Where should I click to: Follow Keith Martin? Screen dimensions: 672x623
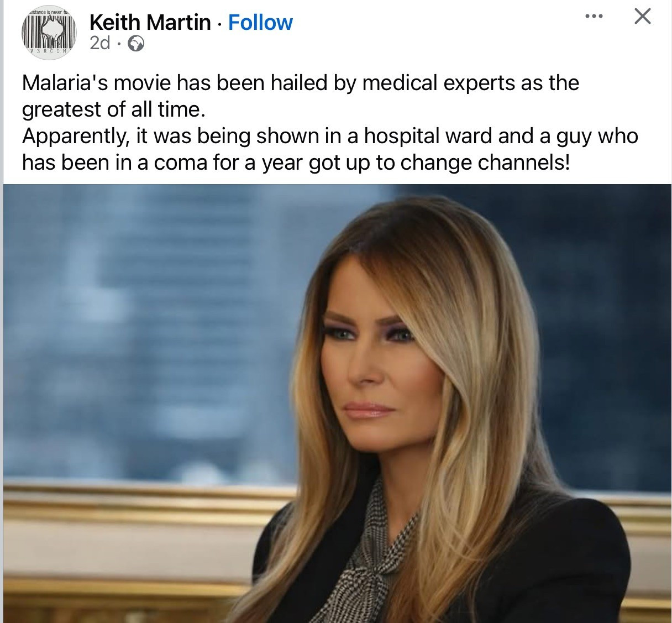coord(260,22)
